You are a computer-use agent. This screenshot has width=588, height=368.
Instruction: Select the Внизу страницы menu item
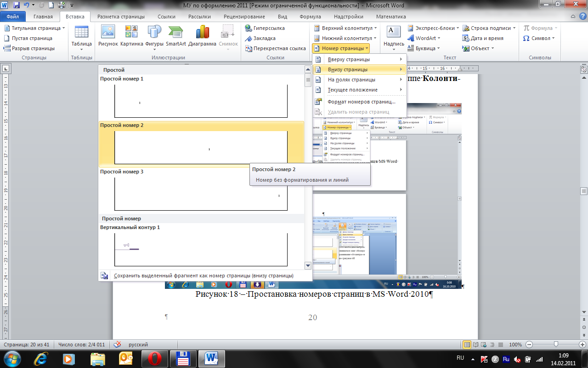click(x=360, y=69)
